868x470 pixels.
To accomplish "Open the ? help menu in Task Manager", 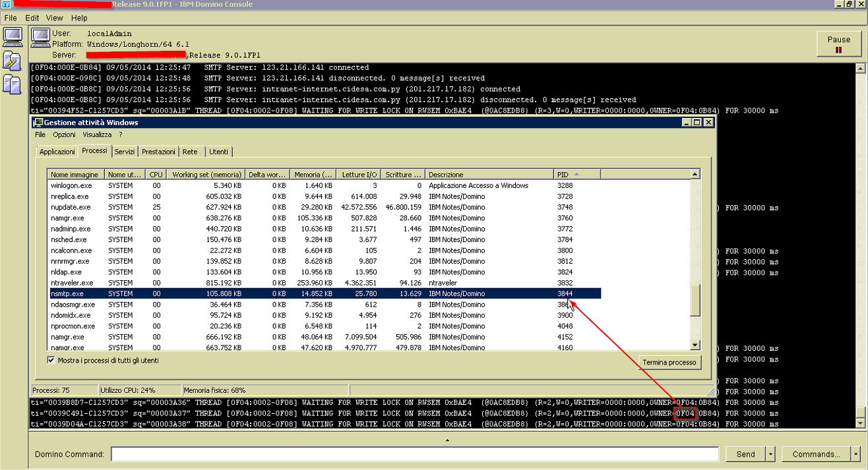I will [x=121, y=134].
